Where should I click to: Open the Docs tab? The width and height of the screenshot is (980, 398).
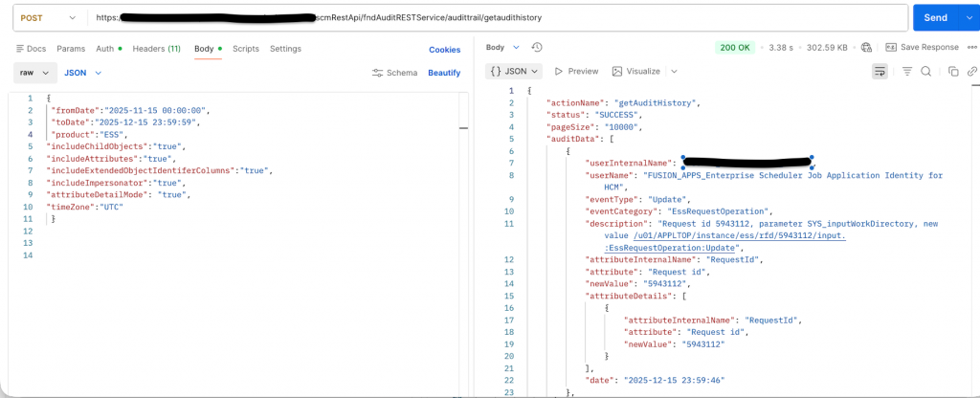[x=32, y=49]
